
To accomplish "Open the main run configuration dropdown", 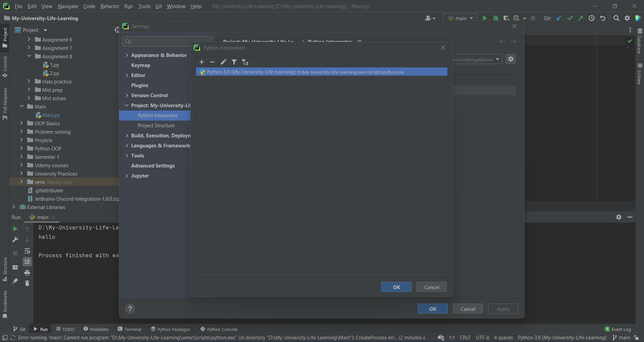I will [x=460, y=18].
